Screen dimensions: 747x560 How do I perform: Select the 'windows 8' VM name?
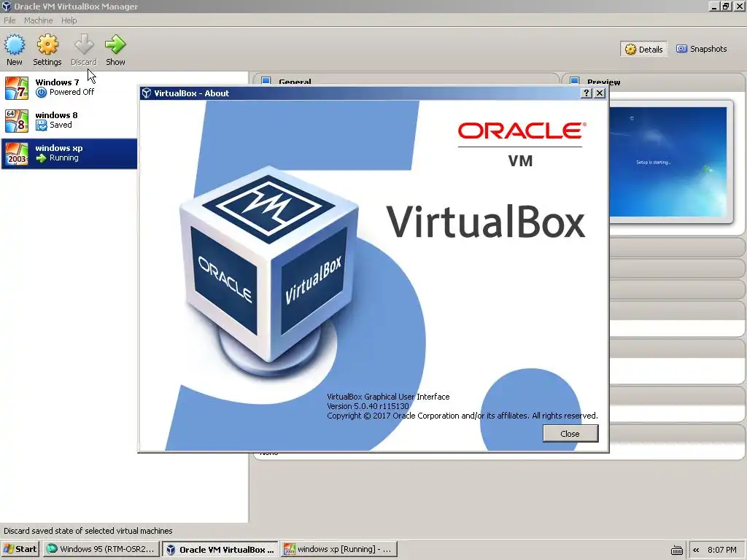[x=56, y=115]
